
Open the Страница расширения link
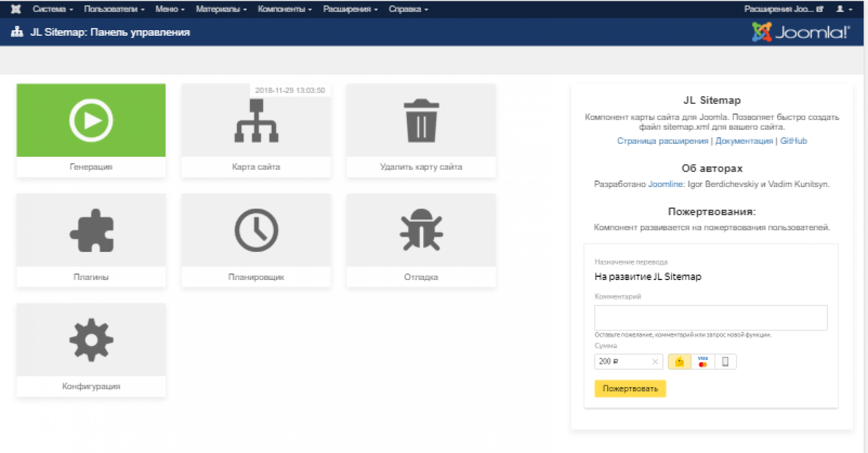(x=662, y=141)
